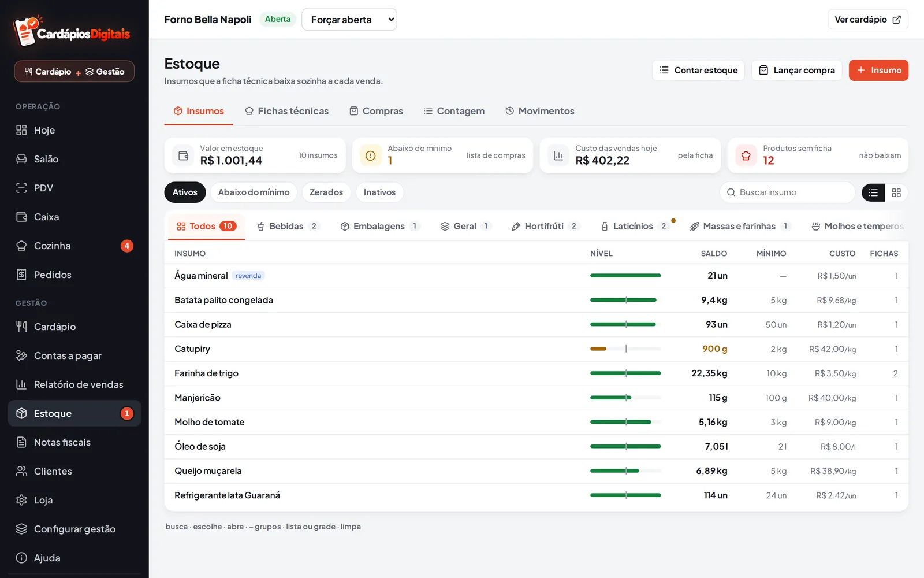This screenshot has height=578, width=924.
Task: Click the Valor em estoque wallet icon
Action: coord(183,155)
